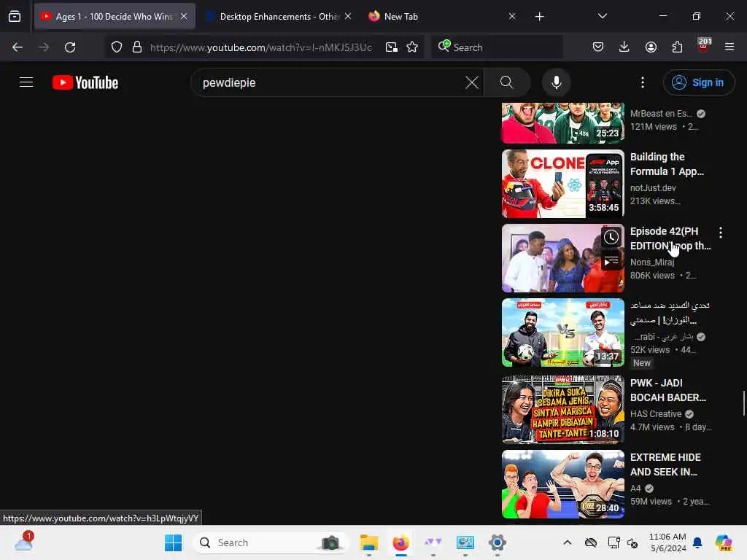The height and width of the screenshot is (560, 747).
Task: Open File Explorer from taskbar
Action: (x=368, y=542)
